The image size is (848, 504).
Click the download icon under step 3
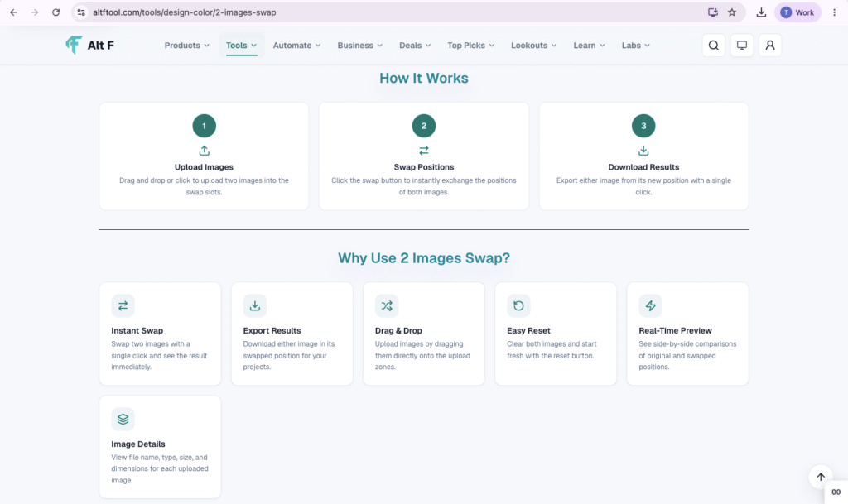click(x=643, y=150)
